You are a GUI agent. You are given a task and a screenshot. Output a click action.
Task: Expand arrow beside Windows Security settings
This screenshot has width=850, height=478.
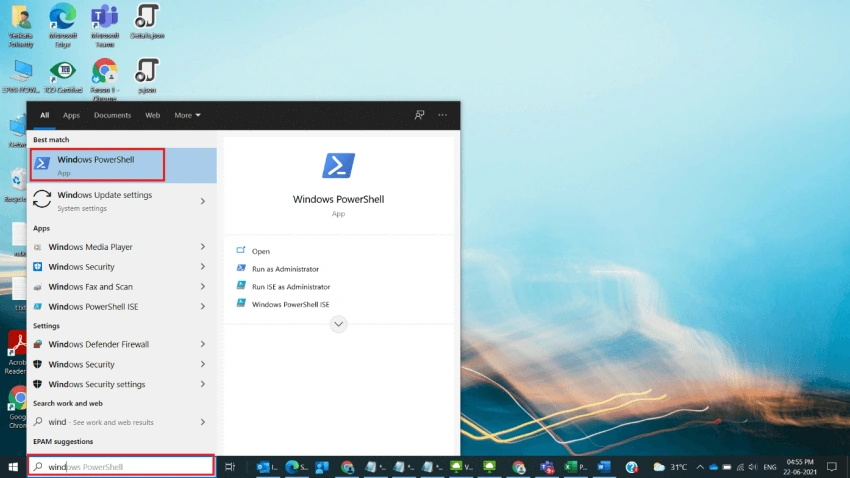tap(203, 384)
